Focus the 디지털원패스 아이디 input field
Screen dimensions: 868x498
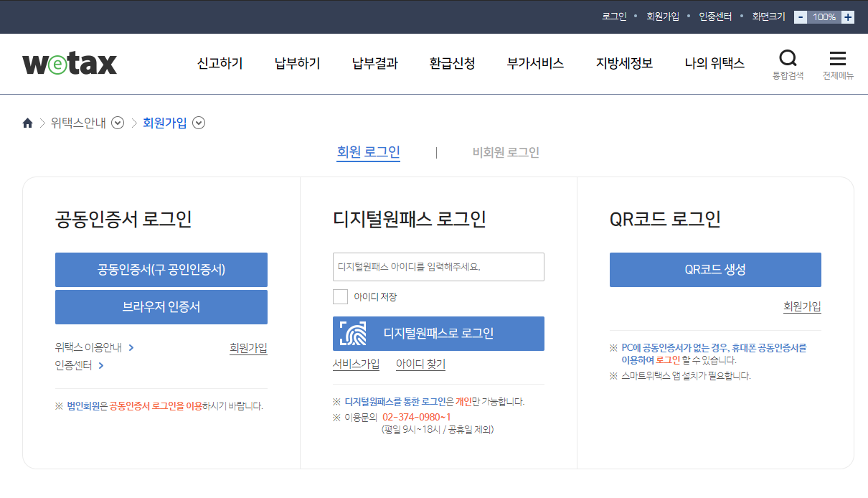[438, 267]
